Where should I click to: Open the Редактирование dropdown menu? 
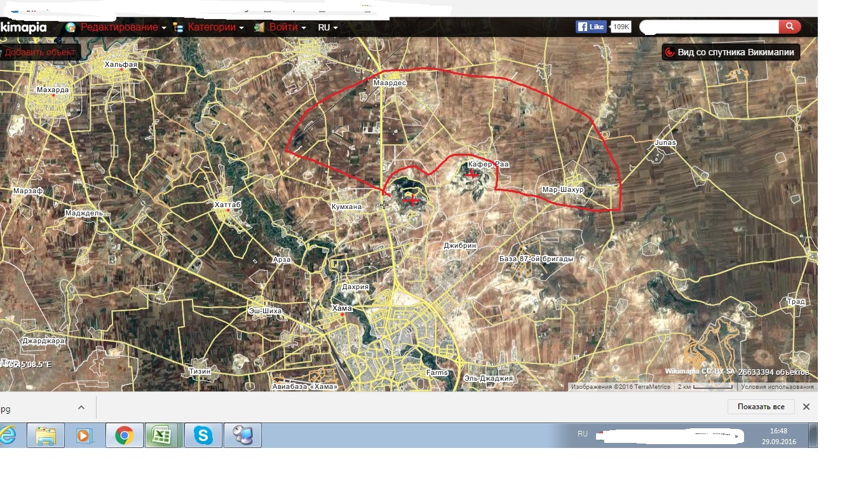[x=119, y=27]
